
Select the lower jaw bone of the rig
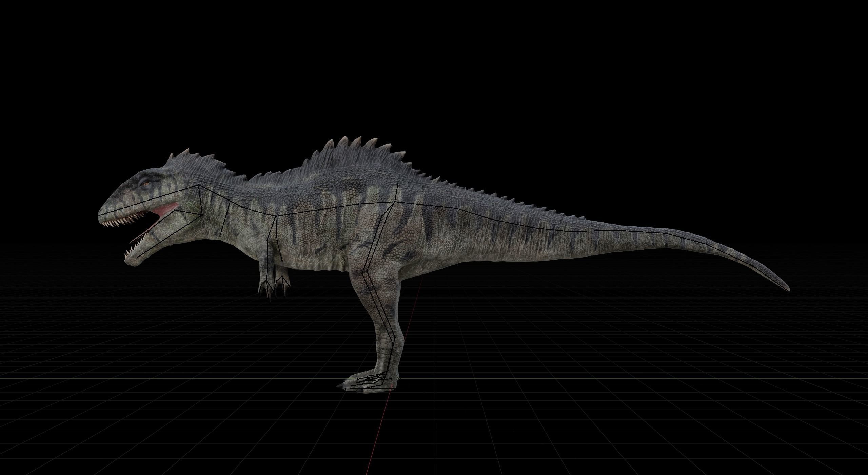click(x=170, y=236)
